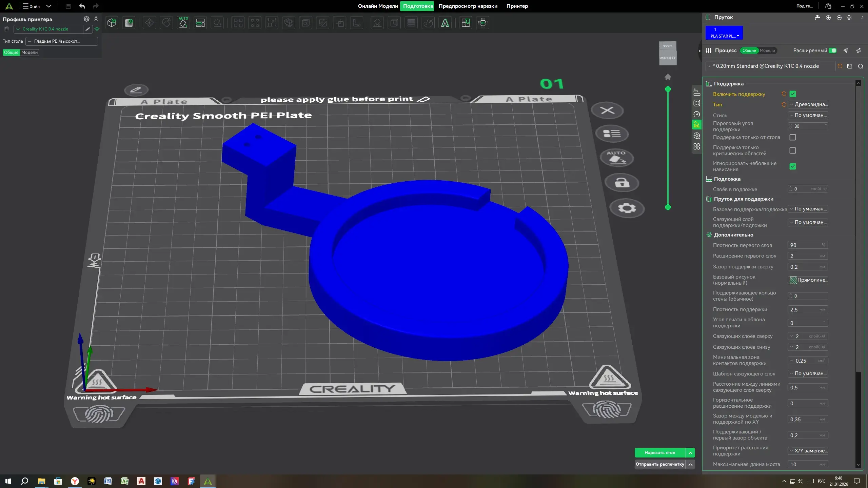Open PLA STAR PL filament dropdown

724,33
